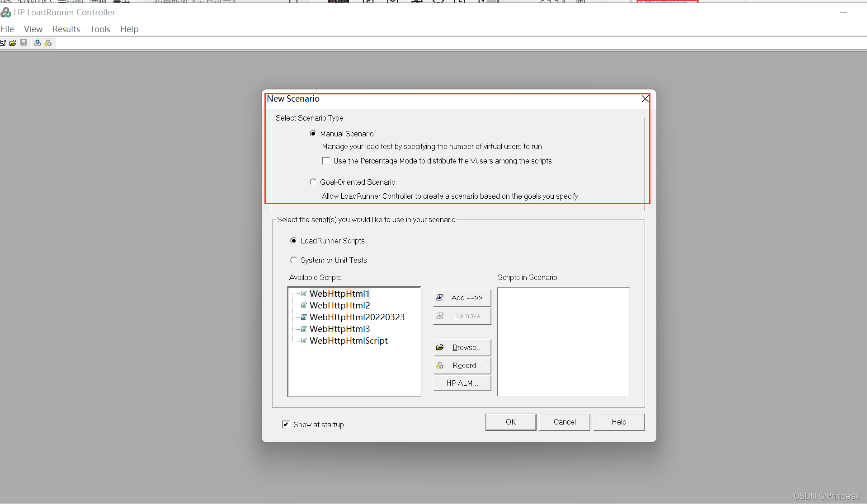Select WebHttpHtml20220323 in Available Scripts
867x504 pixels.
click(x=357, y=317)
